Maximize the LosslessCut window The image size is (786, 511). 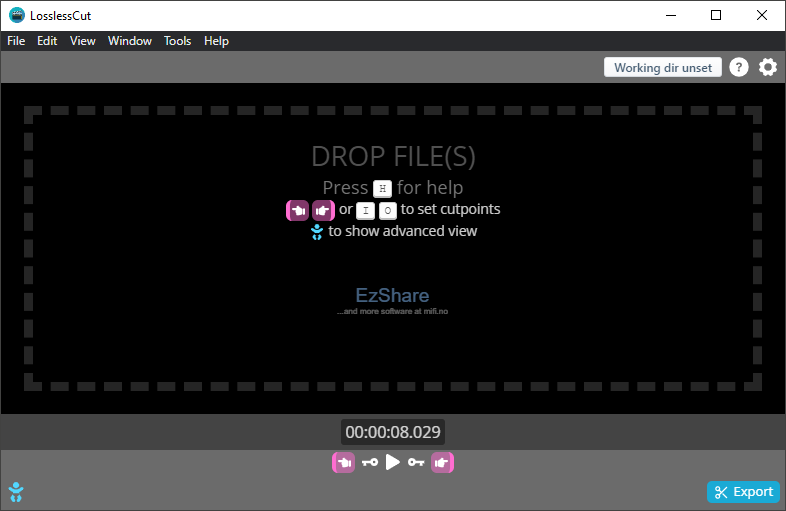716,15
